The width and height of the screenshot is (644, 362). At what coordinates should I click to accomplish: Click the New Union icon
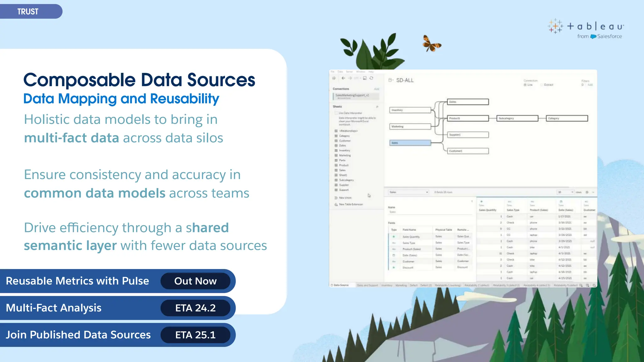(x=336, y=198)
